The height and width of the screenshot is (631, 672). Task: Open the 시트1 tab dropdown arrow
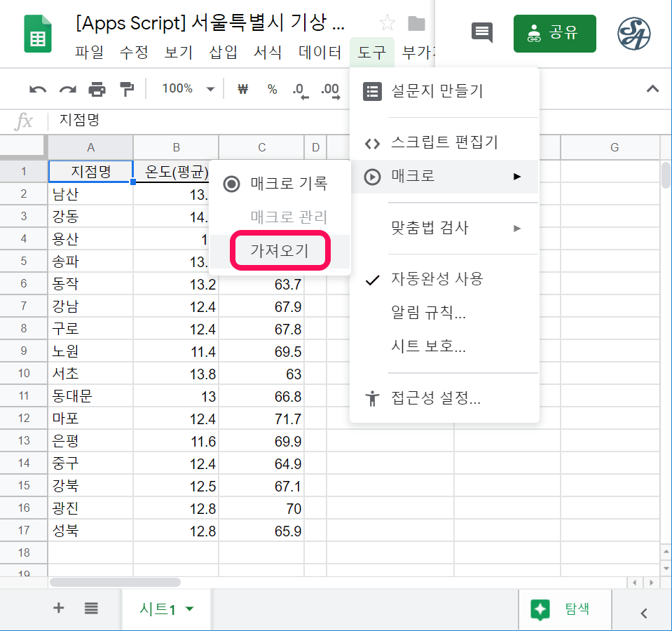tap(189, 610)
